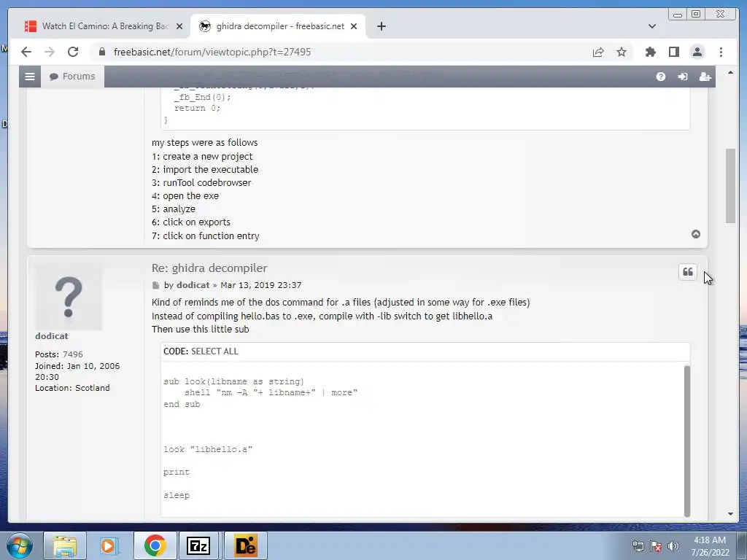The image size is (747, 560).
Task: Bookmark this page with the star
Action: point(622,52)
